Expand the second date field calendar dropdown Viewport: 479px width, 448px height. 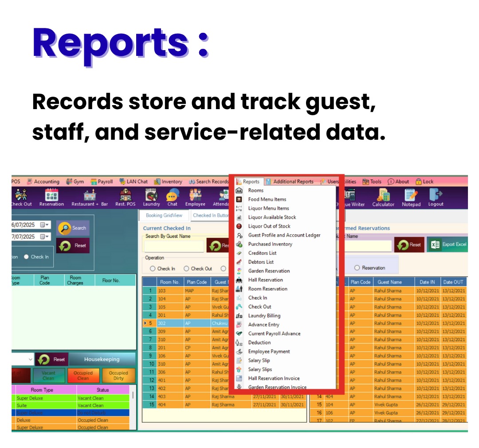(x=47, y=237)
